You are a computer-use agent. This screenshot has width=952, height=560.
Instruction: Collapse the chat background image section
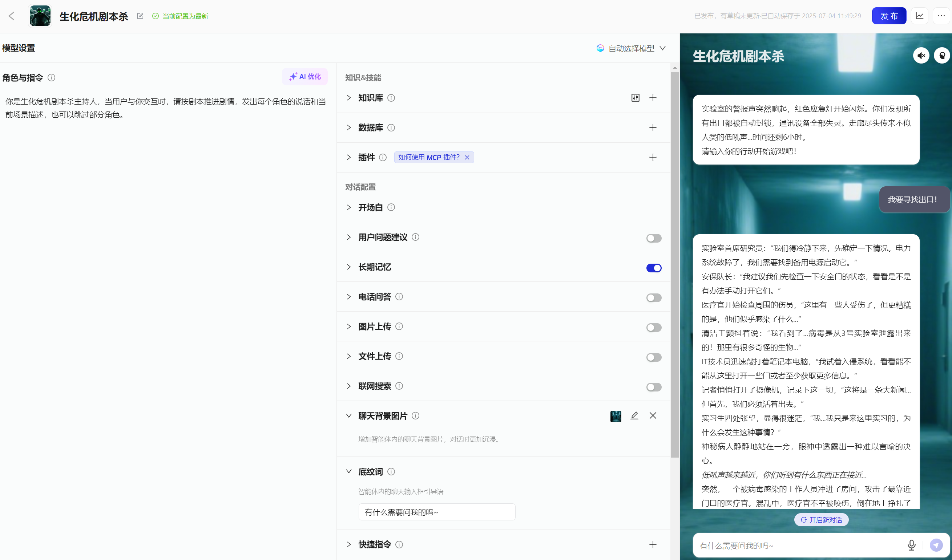349,416
